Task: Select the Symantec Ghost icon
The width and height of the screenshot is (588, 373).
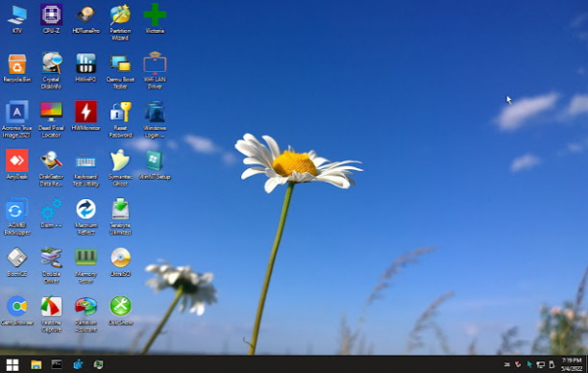Action: click(x=120, y=168)
